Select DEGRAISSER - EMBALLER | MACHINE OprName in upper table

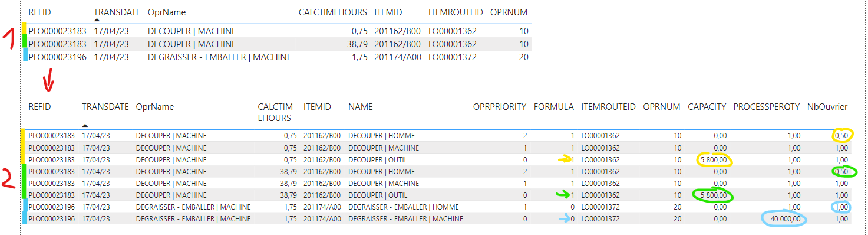(220, 57)
